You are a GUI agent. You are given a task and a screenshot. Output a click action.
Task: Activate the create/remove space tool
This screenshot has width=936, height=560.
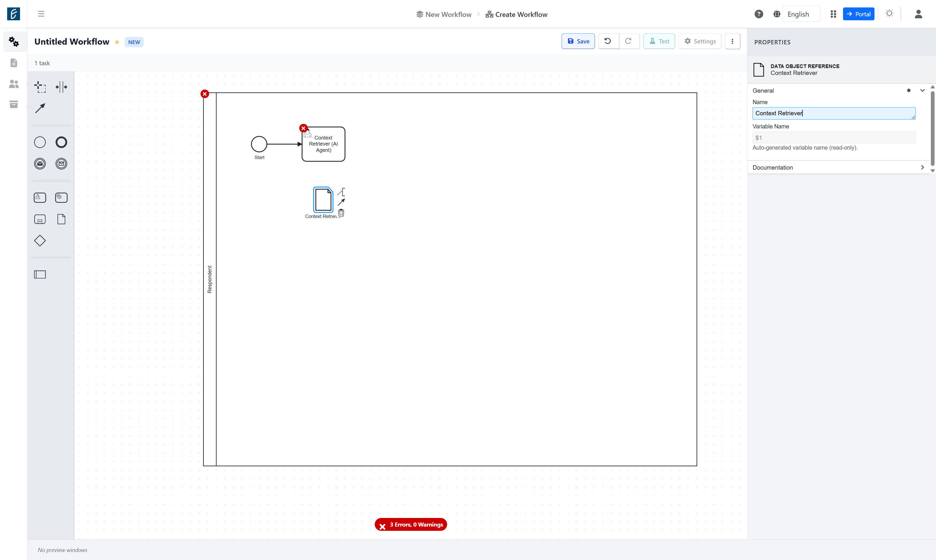pyautogui.click(x=61, y=87)
